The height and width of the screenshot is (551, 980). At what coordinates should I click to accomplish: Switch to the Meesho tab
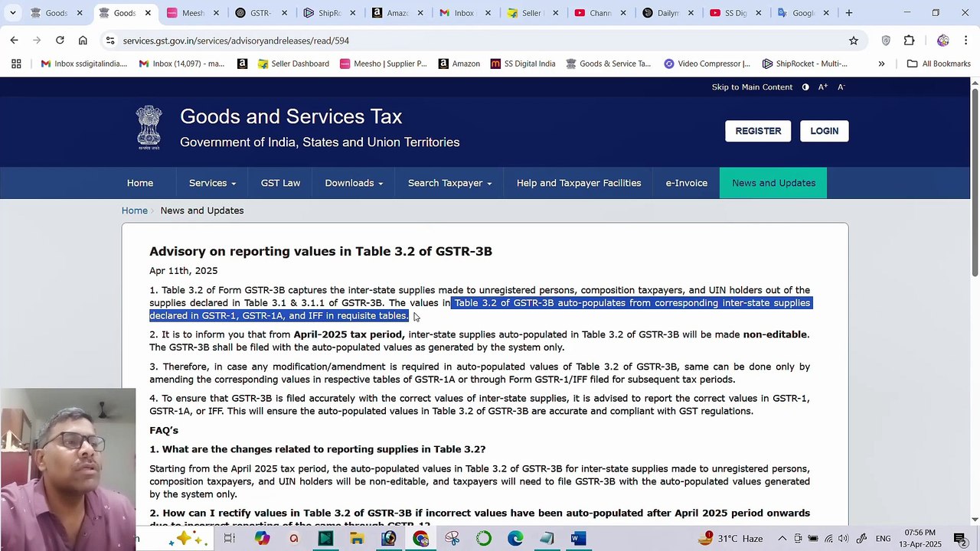(194, 13)
